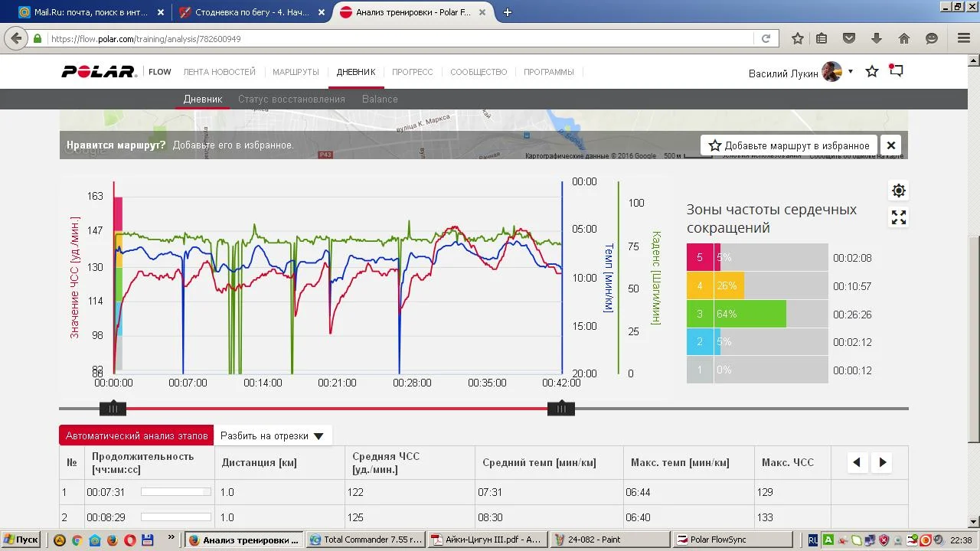Open the user account dropdown arrow
Image resolution: width=980 pixels, height=551 pixels.
point(851,72)
